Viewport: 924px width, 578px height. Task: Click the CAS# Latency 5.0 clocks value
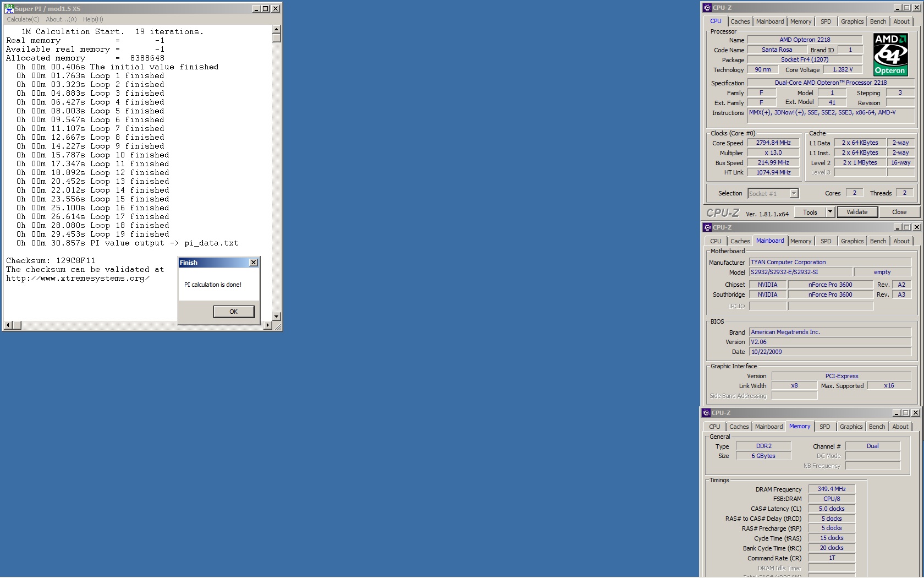coord(832,509)
